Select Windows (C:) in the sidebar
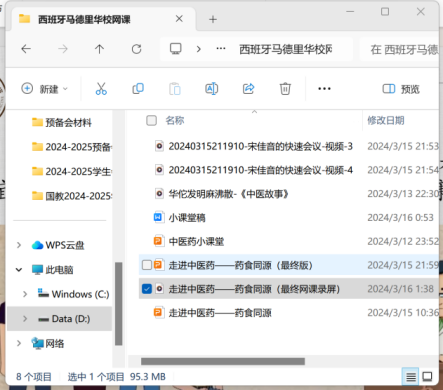The height and width of the screenshot is (390, 443). (73, 294)
